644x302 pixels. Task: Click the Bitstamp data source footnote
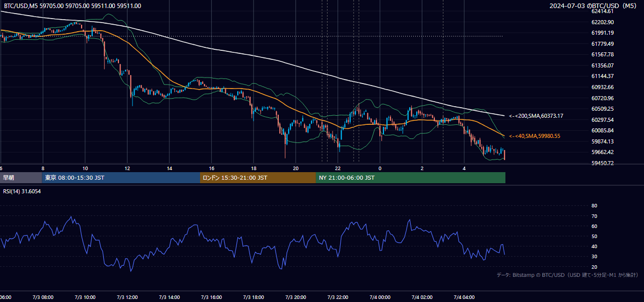tap(567, 275)
